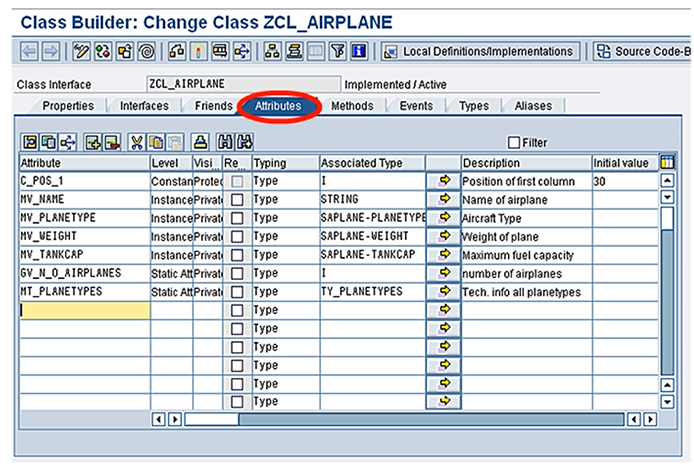This screenshot has width=694, height=467.
Task: Click the Delete Row icon
Action: click(x=111, y=143)
